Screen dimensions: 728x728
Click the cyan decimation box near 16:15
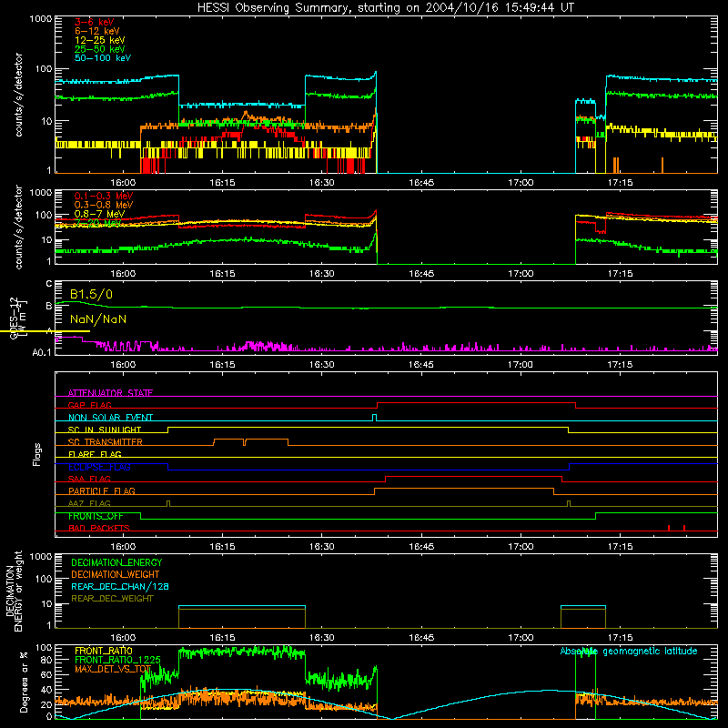(242, 606)
